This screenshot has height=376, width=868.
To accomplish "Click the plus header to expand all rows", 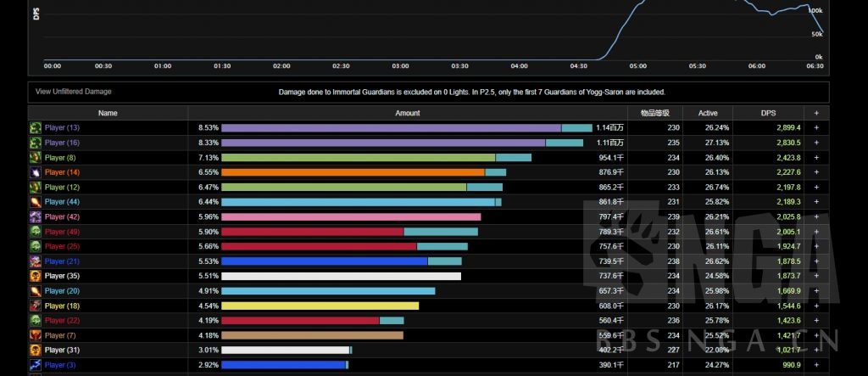I will coord(816,113).
